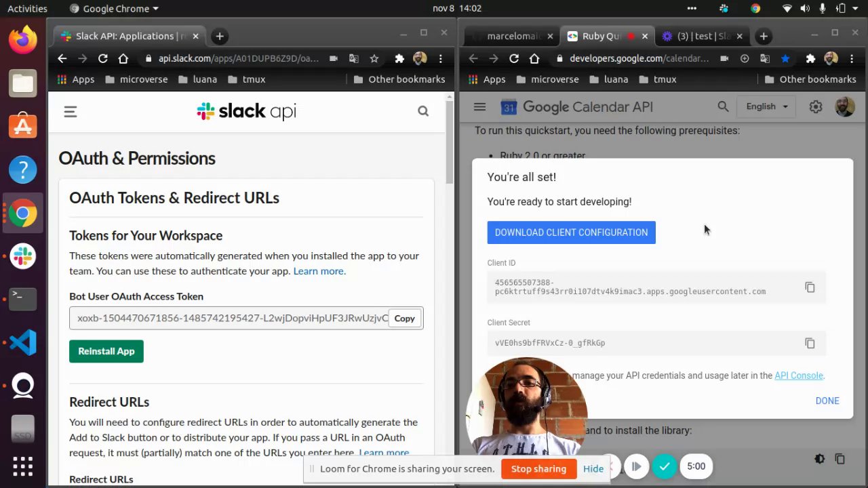Open a new tab in the Slack window
The image size is (868, 488).
(x=219, y=36)
